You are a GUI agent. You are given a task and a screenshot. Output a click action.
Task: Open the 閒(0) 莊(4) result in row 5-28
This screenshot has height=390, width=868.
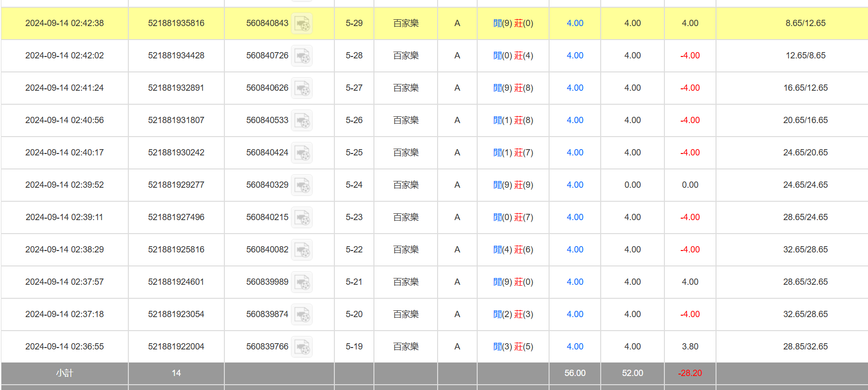point(513,56)
